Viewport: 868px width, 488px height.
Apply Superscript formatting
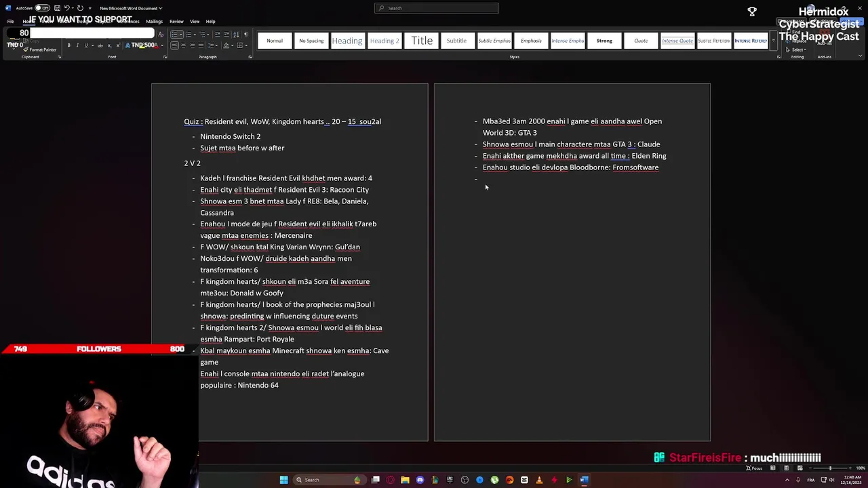pyautogui.click(x=118, y=45)
